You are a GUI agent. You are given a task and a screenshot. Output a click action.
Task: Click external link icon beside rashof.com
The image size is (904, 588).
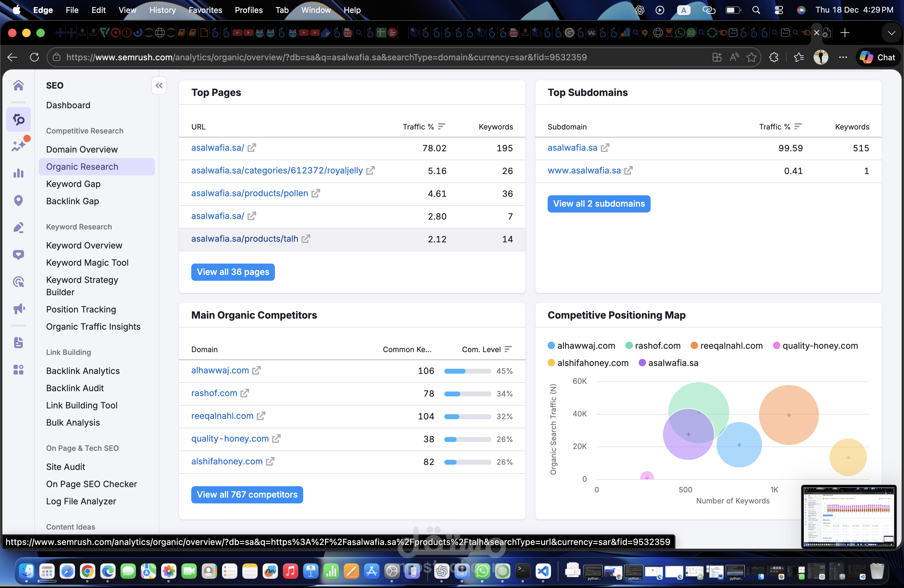pos(245,393)
